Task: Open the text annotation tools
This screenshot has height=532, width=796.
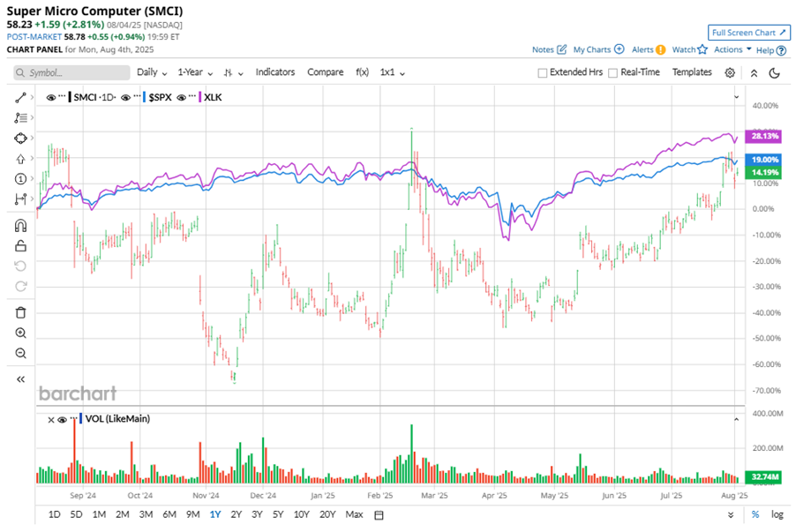Action: click(20, 117)
